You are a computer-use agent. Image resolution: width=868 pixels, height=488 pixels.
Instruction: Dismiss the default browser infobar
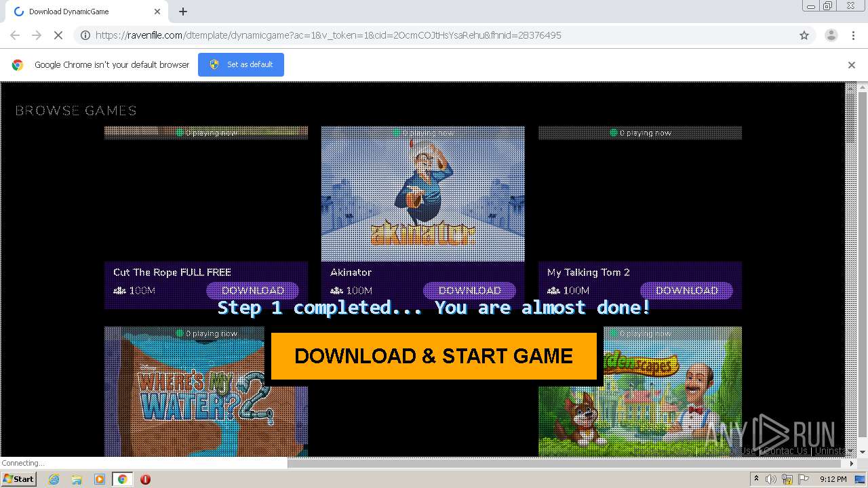(852, 65)
